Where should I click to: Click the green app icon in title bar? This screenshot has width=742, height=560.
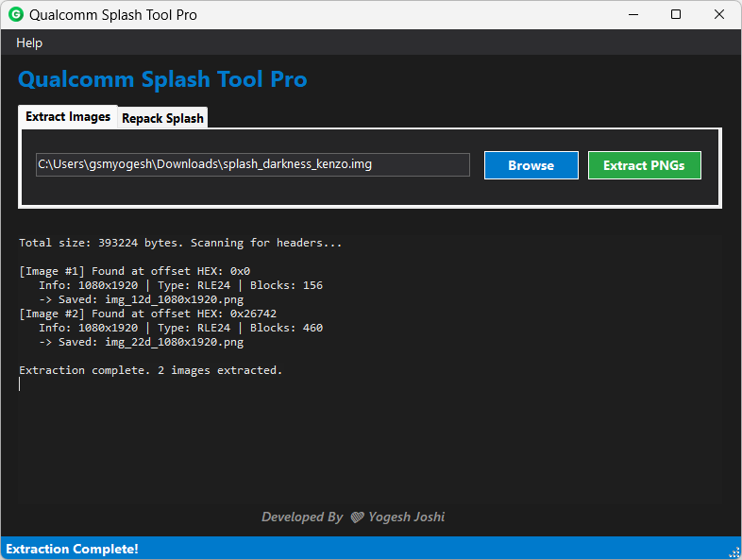(x=16, y=15)
